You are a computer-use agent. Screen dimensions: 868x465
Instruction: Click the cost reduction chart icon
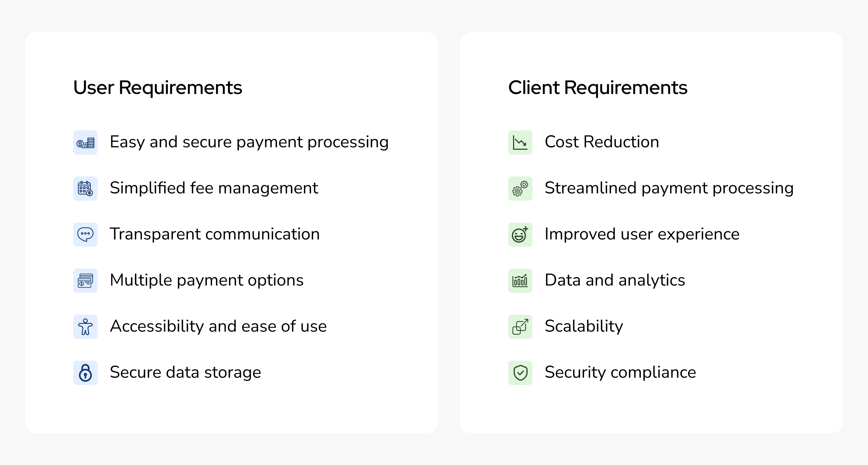tap(520, 143)
